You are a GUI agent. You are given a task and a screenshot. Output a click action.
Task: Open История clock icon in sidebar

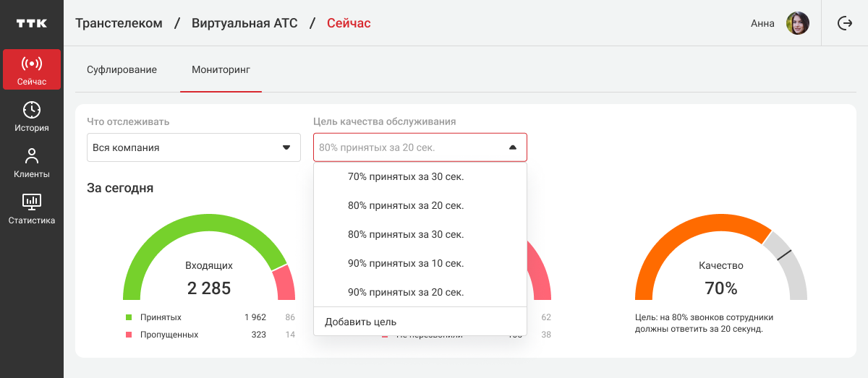click(x=32, y=110)
